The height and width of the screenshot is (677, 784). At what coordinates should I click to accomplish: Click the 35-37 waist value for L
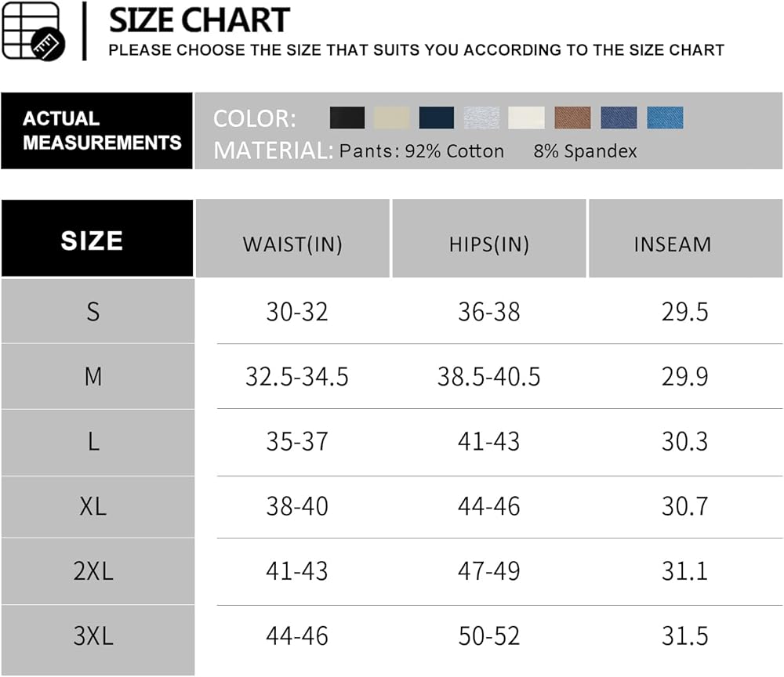(296, 442)
